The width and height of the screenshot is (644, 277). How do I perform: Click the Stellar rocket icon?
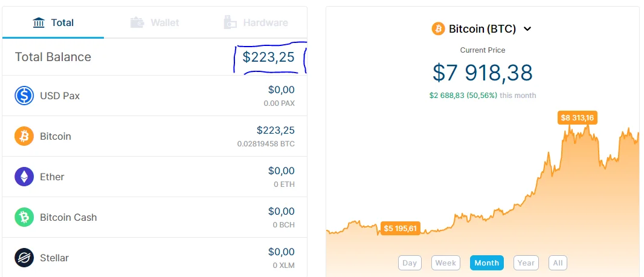(24, 258)
